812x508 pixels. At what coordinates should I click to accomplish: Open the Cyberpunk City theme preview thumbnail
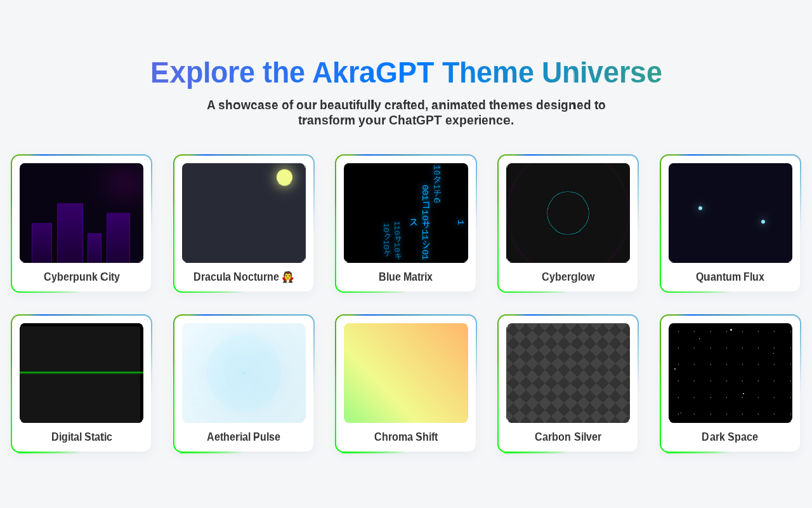coord(81,213)
